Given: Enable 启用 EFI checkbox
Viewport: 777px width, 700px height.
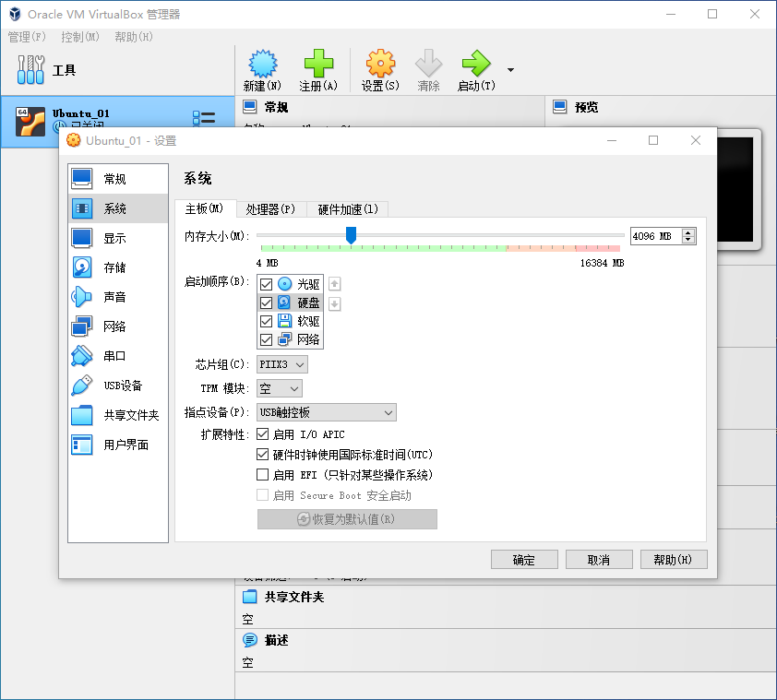Looking at the screenshot, I should point(263,475).
